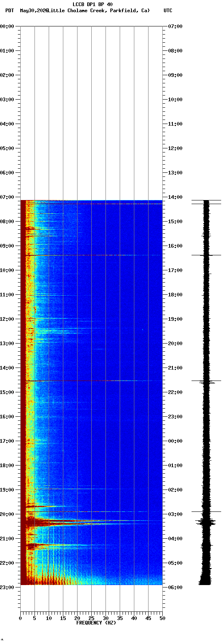The height and width of the screenshot is (644, 224).
Task: Click frequency axis value '40'
Action: 134,618
